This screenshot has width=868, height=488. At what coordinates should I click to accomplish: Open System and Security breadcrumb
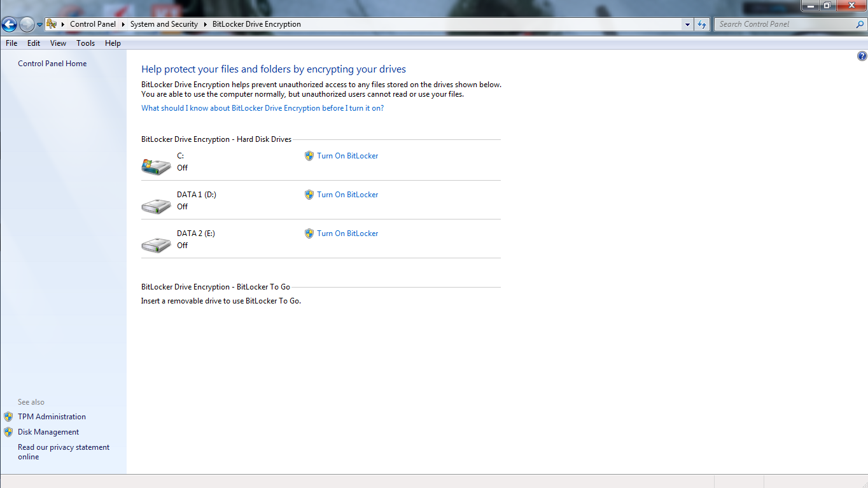pos(164,24)
